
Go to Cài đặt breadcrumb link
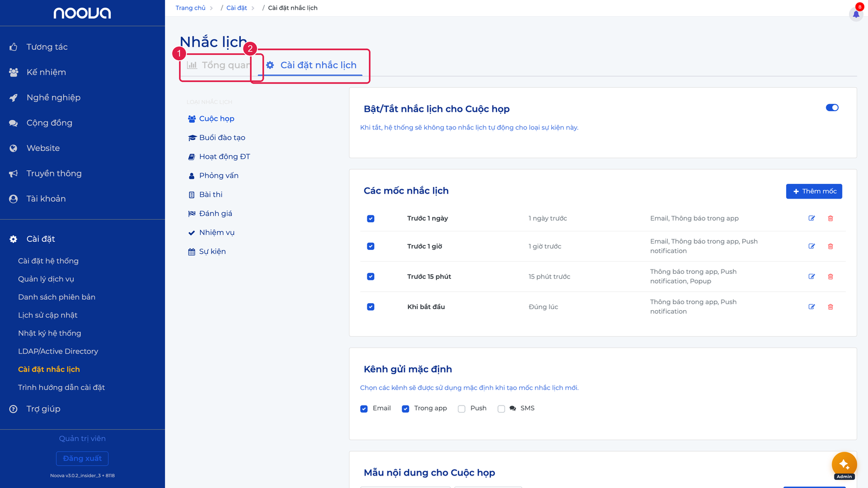click(x=237, y=8)
